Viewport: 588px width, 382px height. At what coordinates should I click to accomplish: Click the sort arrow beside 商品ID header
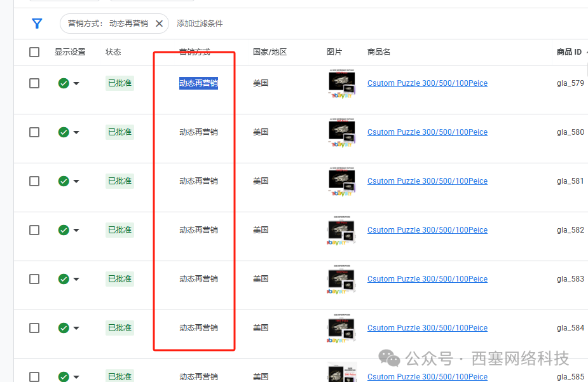[x=585, y=52]
